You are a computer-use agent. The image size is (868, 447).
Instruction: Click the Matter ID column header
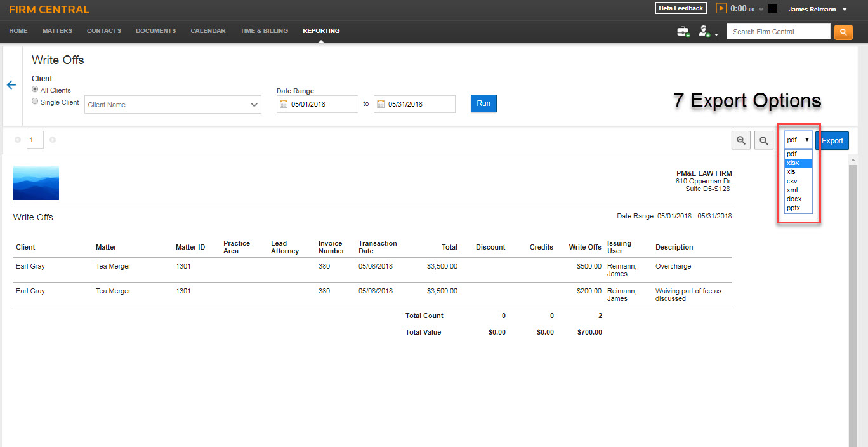(x=190, y=247)
